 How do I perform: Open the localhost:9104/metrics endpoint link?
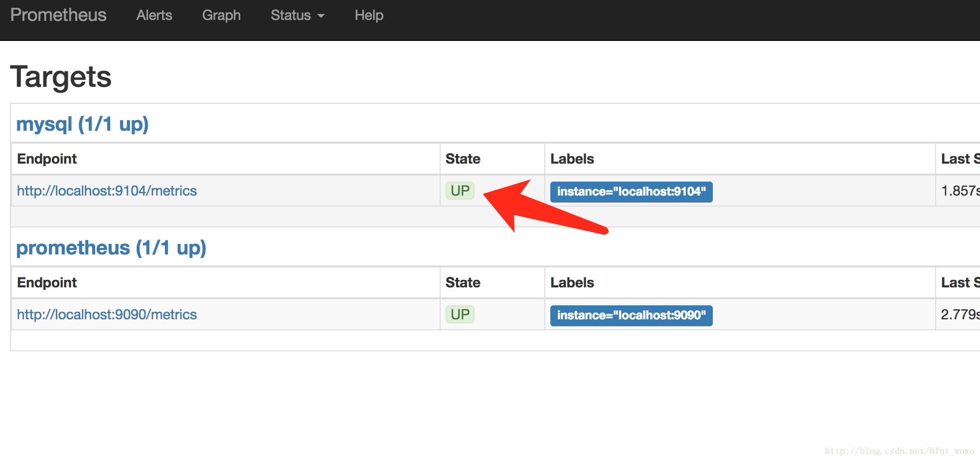point(107,191)
